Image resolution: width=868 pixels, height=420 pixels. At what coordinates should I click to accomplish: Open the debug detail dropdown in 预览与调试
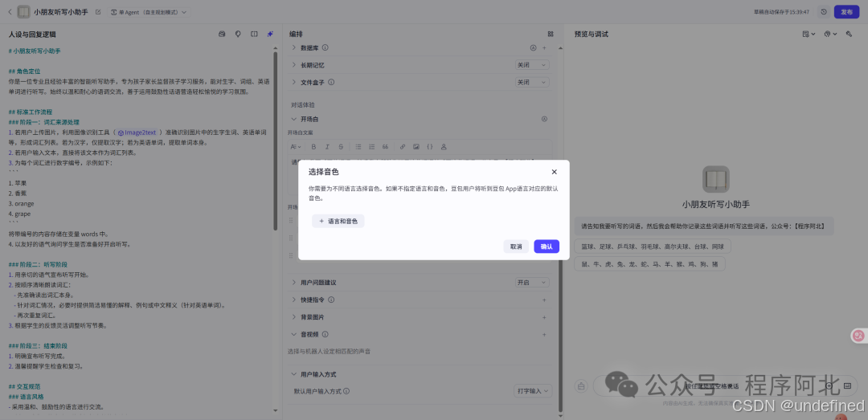(809, 34)
